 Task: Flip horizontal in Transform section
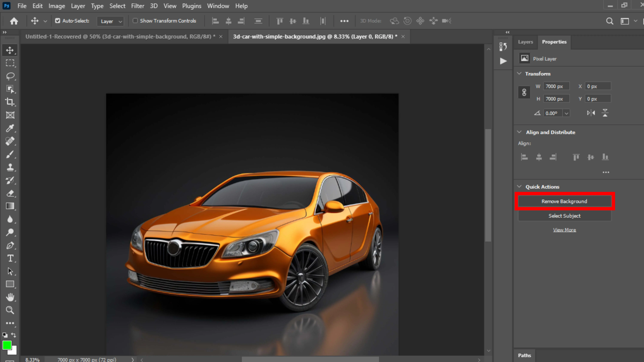click(x=591, y=113)
